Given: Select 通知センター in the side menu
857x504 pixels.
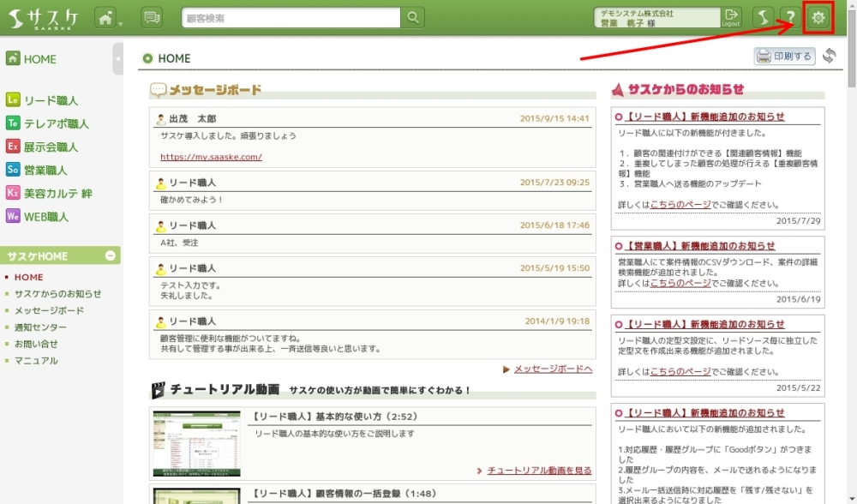Looking at the screenshot, I should 40,327.
